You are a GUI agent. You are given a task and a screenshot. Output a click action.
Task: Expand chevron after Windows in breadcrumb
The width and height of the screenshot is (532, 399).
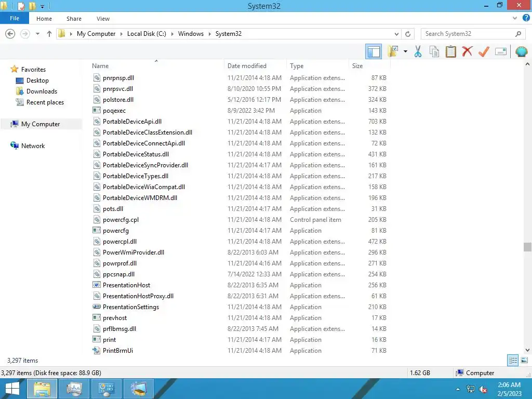tap(210, 34)
